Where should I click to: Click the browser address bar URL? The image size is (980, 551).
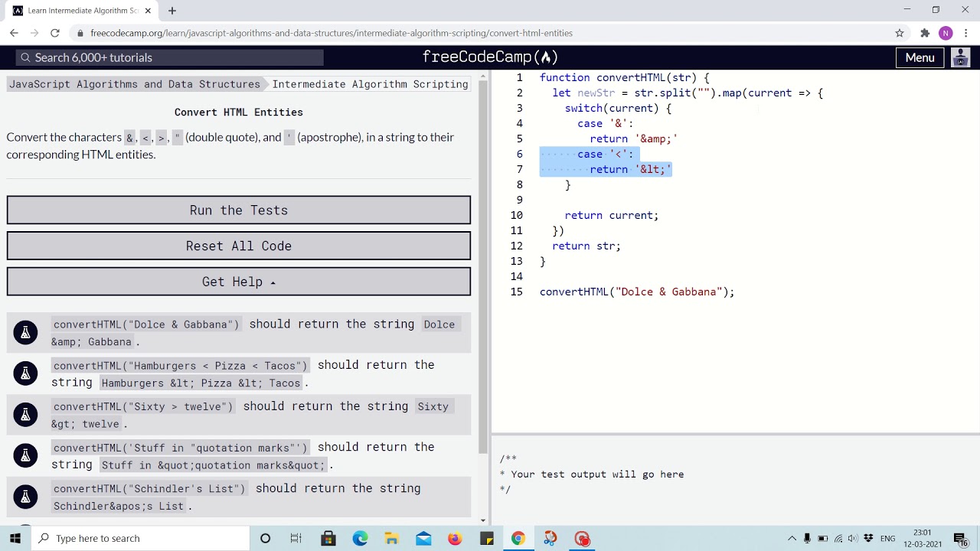coord(332,33)
